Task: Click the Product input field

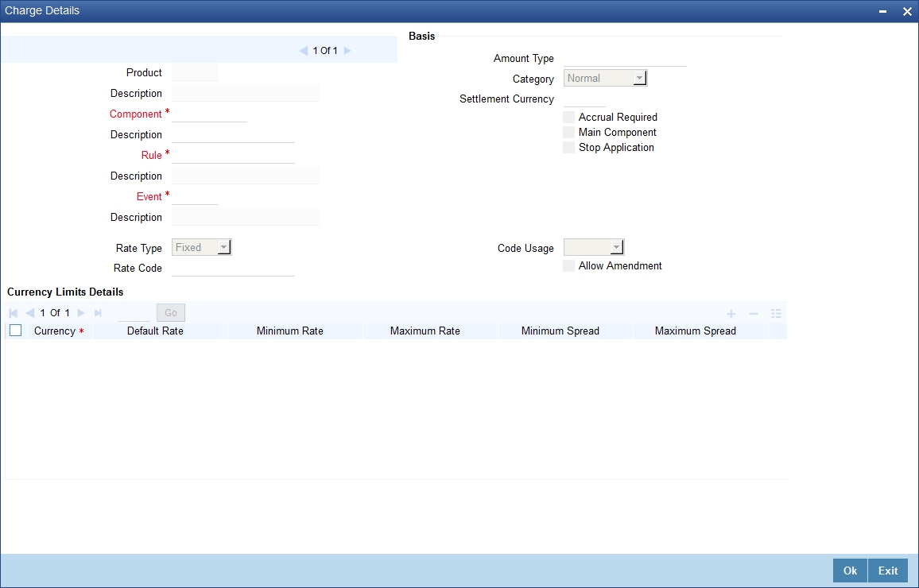Action: pos(196,72)
